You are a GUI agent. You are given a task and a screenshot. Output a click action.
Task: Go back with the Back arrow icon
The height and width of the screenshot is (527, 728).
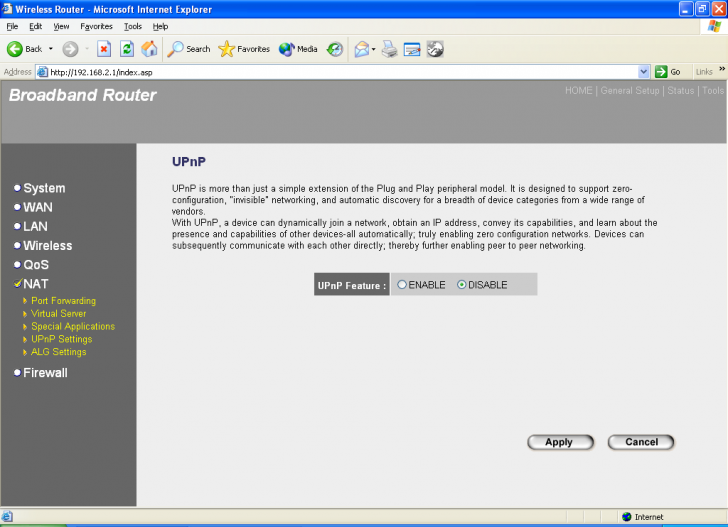(15, 49)
